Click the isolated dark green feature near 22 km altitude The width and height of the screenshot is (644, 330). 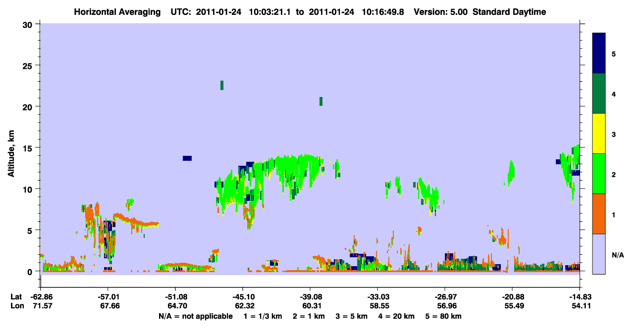click(222, 85)
